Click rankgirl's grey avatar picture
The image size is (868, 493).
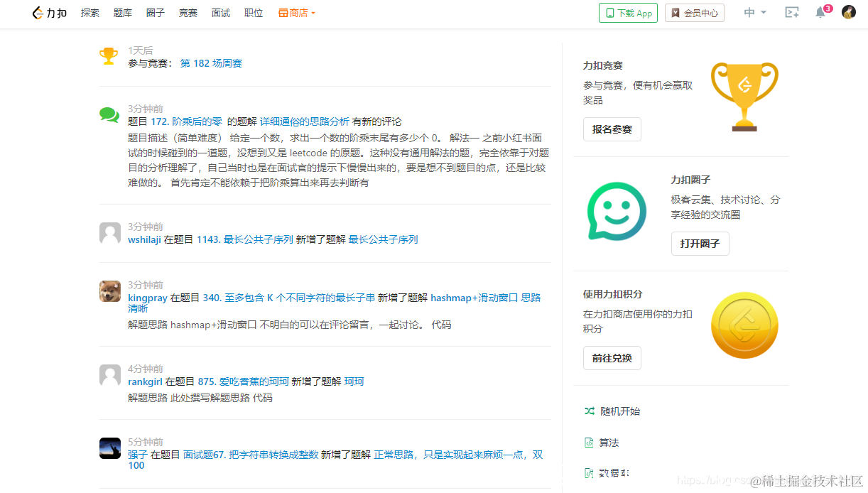click(110, 375)
